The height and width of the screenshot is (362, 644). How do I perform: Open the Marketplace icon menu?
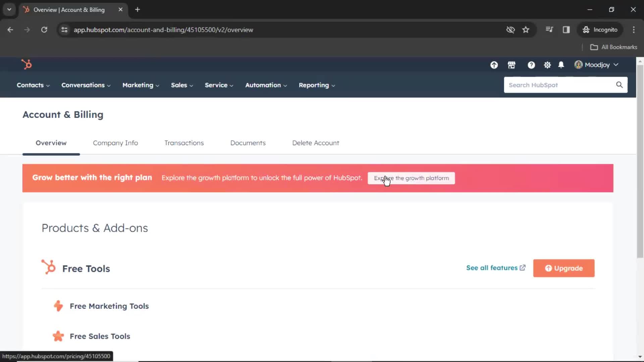[511, 65]
